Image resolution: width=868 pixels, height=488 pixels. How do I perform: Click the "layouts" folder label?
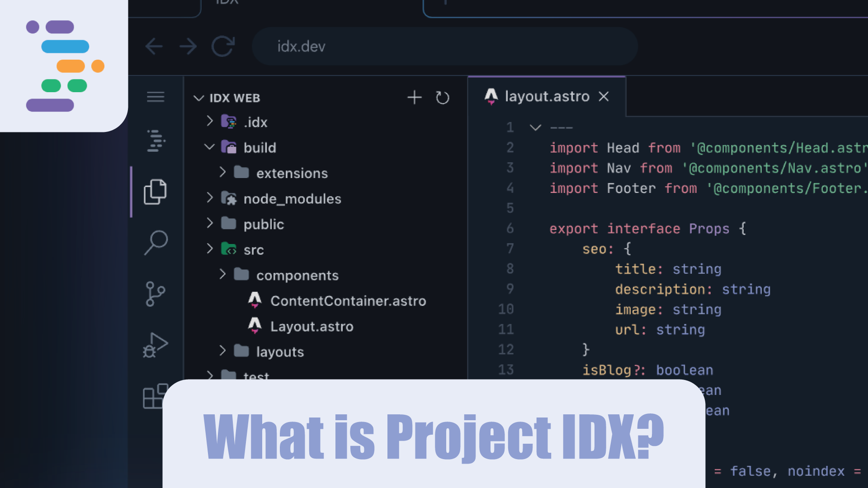click(280, 352)
